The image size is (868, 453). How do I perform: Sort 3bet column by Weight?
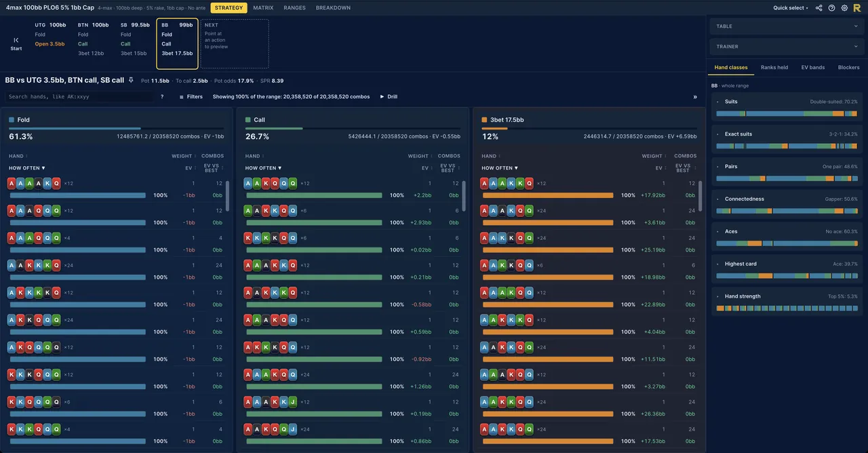click(x=654, y=156)
